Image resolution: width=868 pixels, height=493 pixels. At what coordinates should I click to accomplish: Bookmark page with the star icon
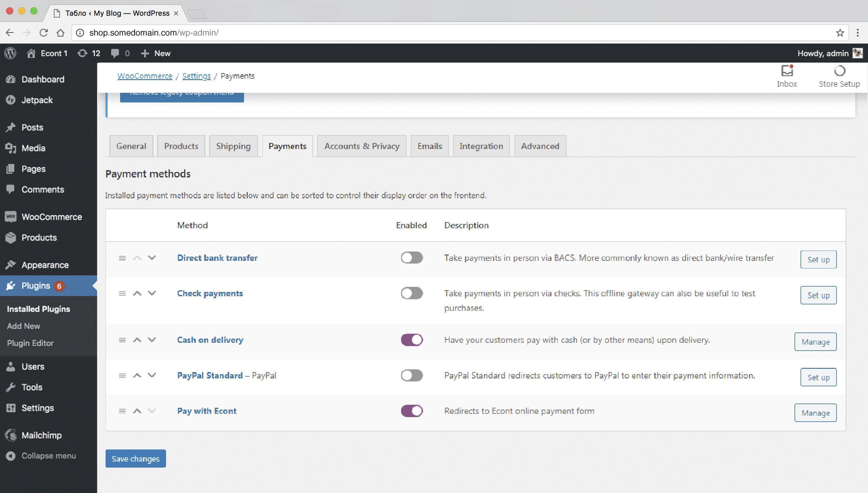point(840,33)
